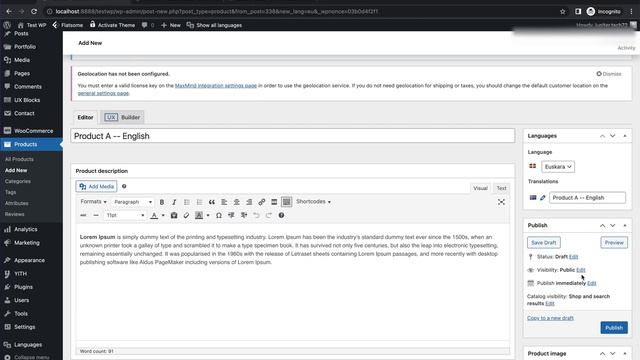Screen dimensions: 640x360
Task: Open the Paragraph style dropdown
Action: coord(133,202)
